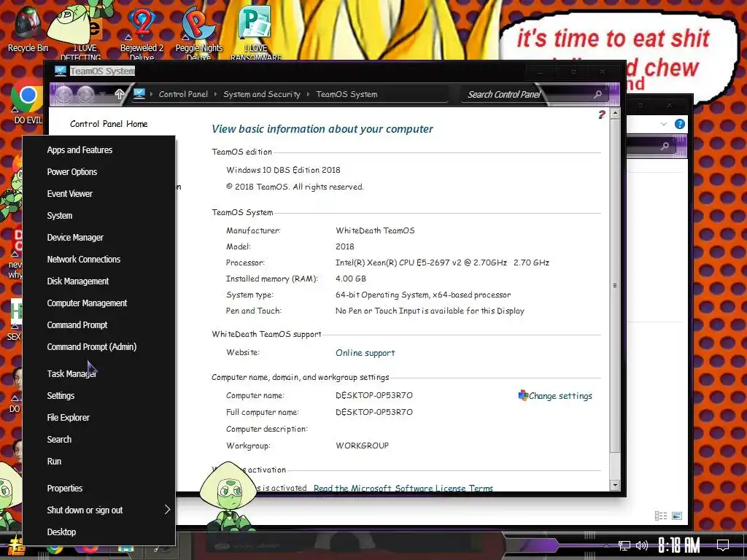
Task: Click the vertical scrollbar thumb in TeamOS System
Action: tap(615, 285)
